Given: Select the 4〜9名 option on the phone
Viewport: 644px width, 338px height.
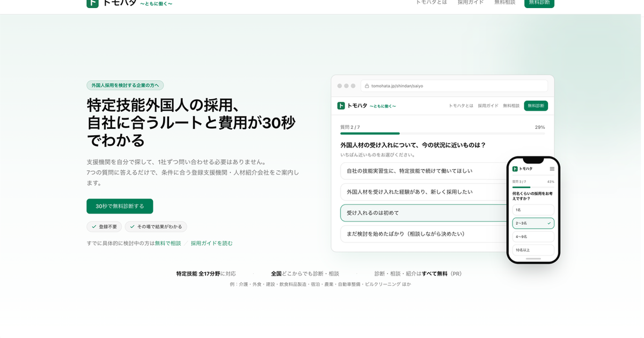Looking at the screenshot, I should pos(533,237).
